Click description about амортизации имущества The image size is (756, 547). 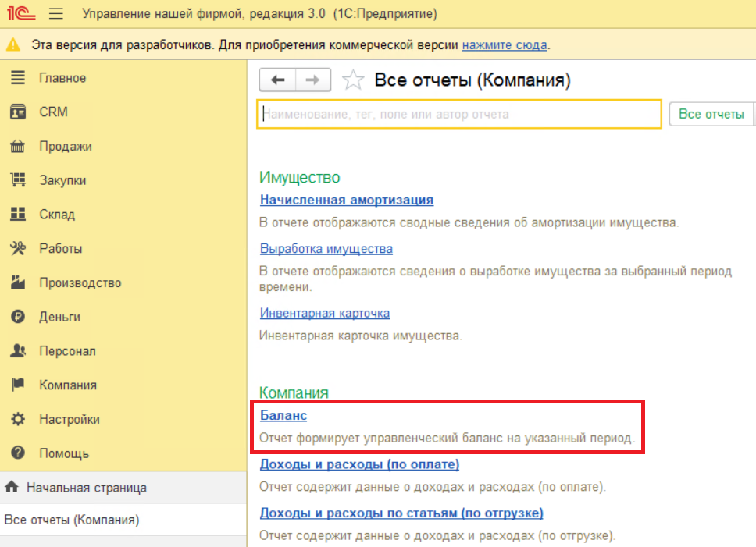pyautogui.click(x=469, y=222)
